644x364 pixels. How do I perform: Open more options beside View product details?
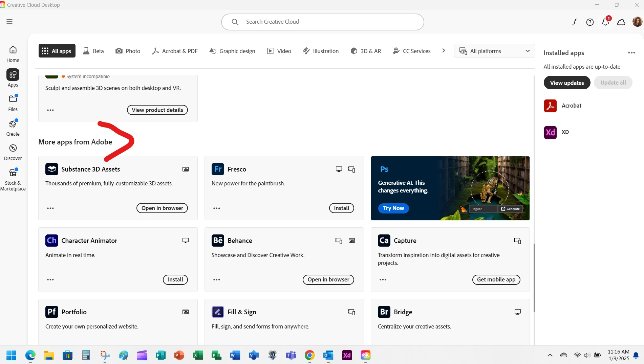pyautogui.click(x=50, y=110)
